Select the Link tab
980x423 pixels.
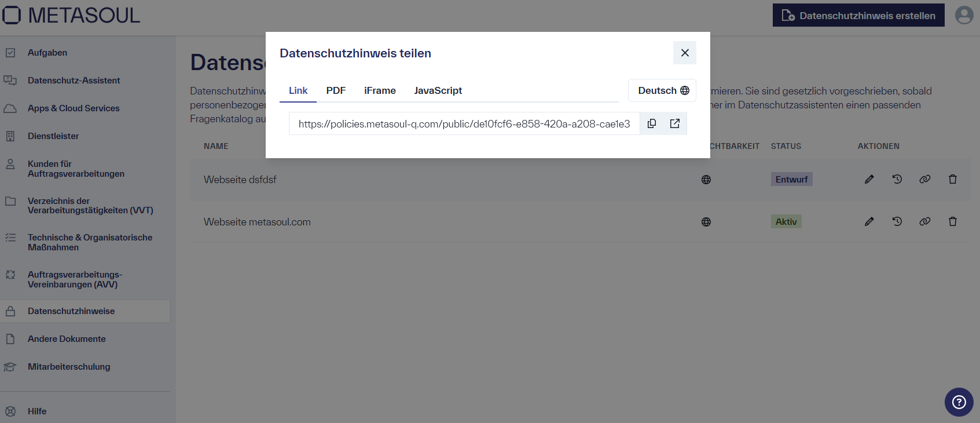click(298, 90)
